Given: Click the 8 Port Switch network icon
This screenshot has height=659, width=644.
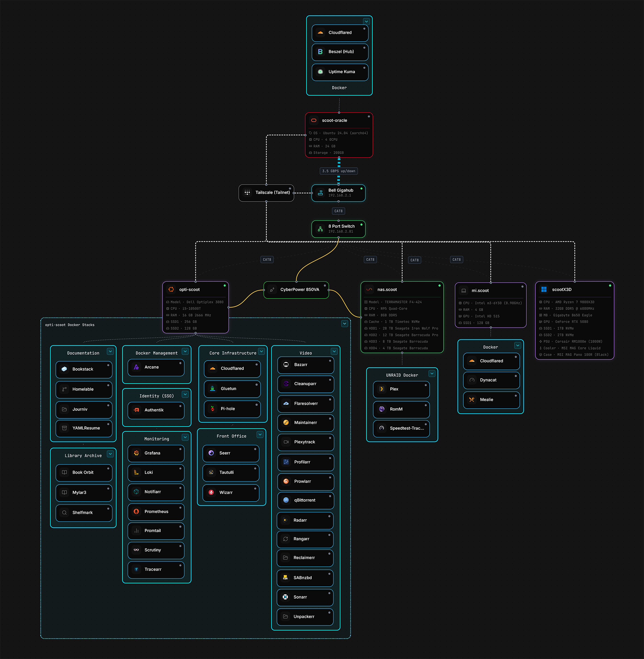Looking at the screenshot, I should (321, 229).
